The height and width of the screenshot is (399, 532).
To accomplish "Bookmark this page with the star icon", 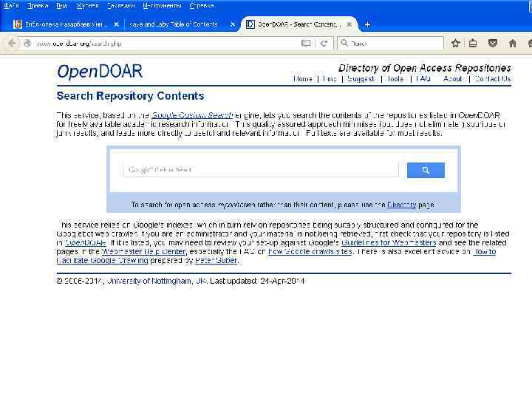I will 456,43.
